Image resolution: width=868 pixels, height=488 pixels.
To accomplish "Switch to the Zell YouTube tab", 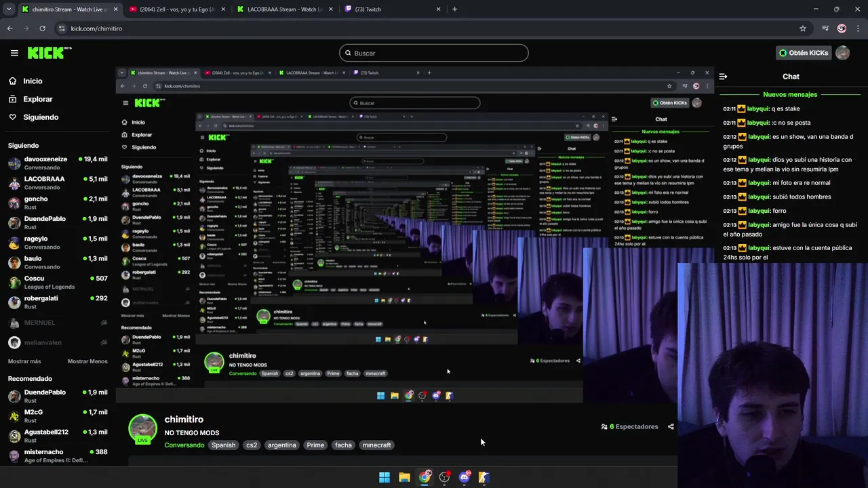I will click(x=177, y=9).
